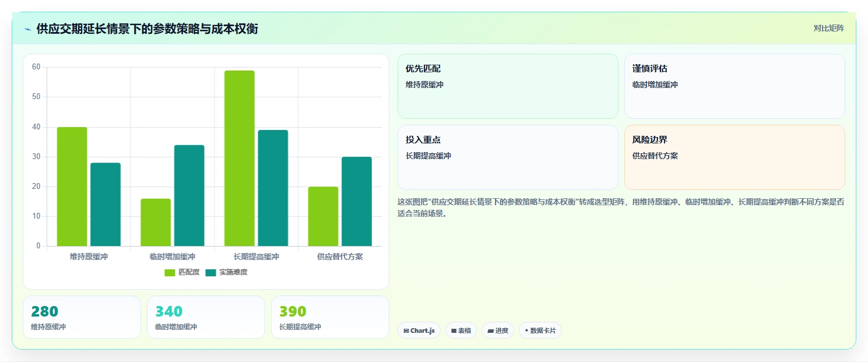Open the 390 长期提高缓冲 stat card
This screenshot has width=868, height=362.
(330, 317)
